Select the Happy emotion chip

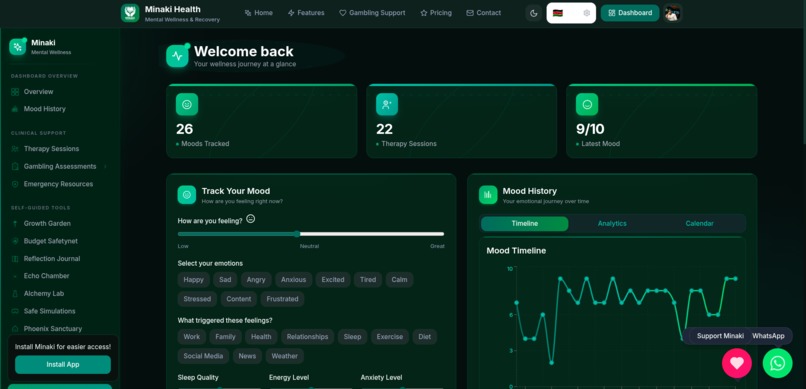tap(194, 280)
